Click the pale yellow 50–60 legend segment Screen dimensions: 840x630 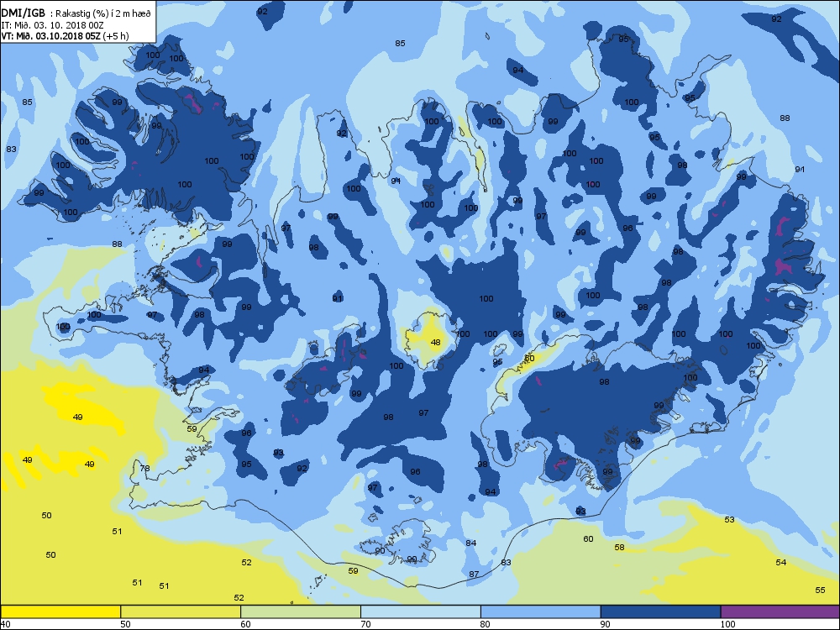coord(181,612)
